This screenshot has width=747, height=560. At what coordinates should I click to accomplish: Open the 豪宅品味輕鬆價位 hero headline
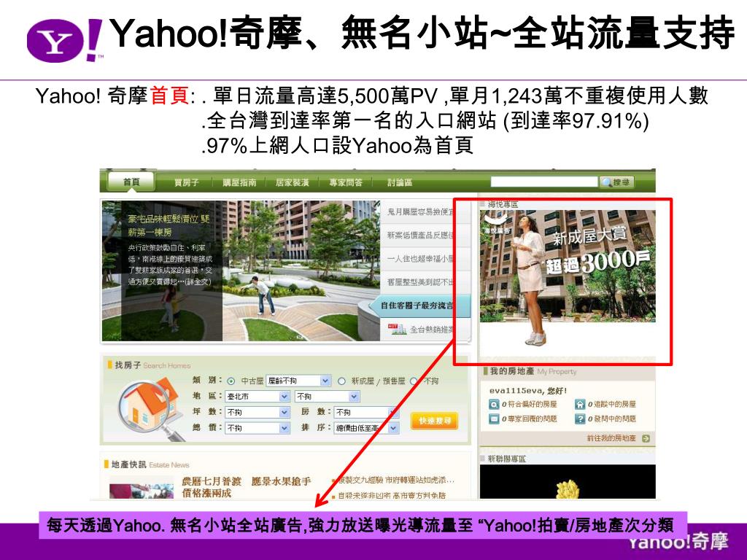[x=169, y=226]
